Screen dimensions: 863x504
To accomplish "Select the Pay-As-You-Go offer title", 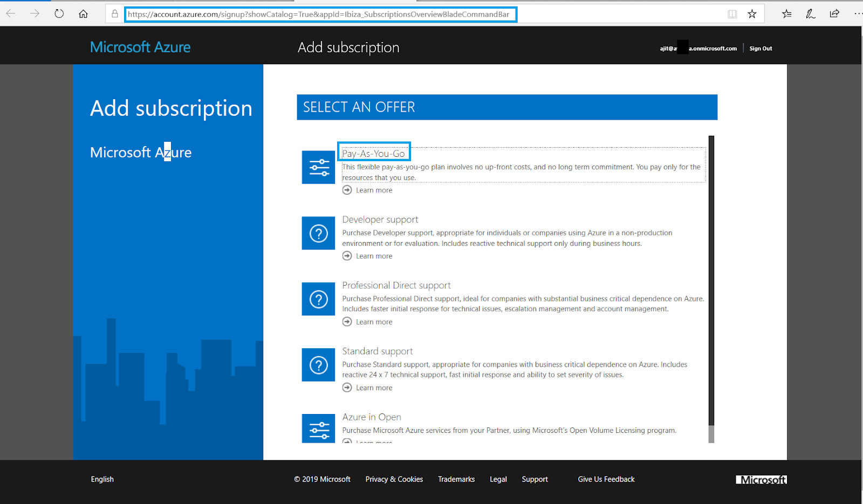I will point(373,154).
